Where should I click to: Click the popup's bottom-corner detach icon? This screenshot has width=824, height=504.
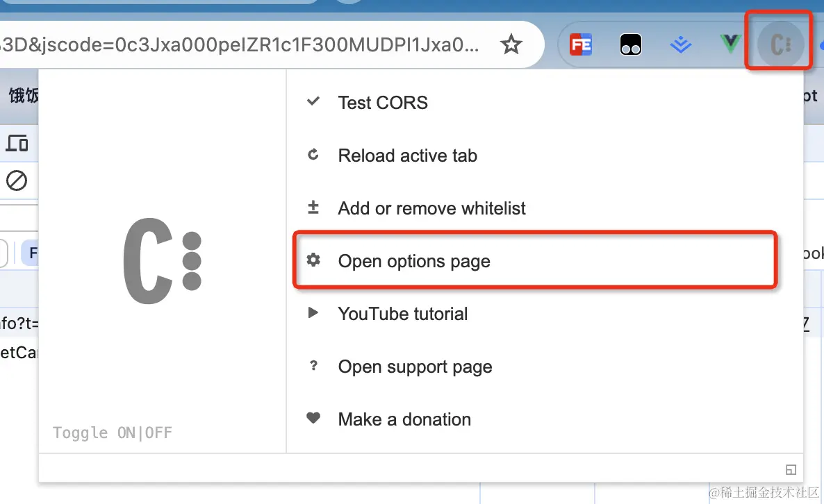(x=791, y=469)
